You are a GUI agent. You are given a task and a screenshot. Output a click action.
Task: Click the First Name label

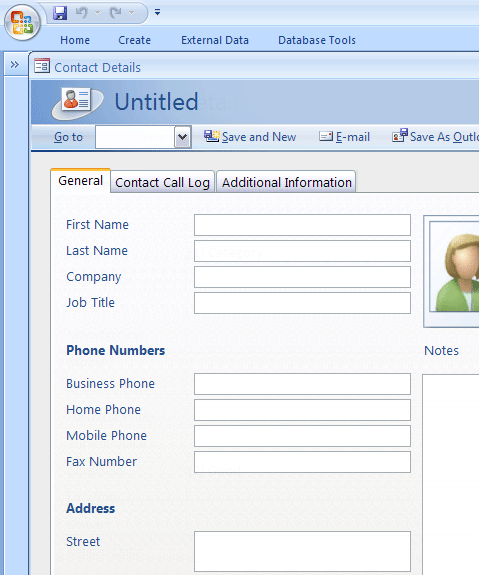pyautogui.click(x=97, y=225)
